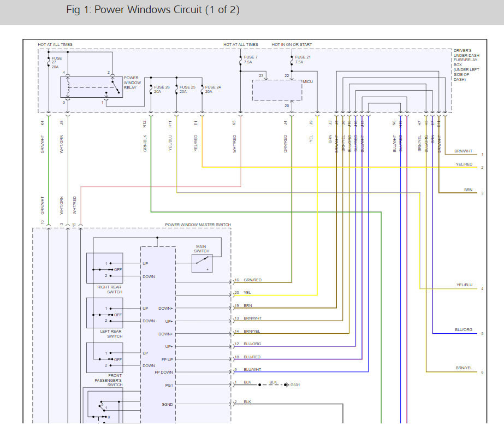504x437 pixels.
Task: Click pin 16 GRN/RED terminal label
Action: coord(248,280)
